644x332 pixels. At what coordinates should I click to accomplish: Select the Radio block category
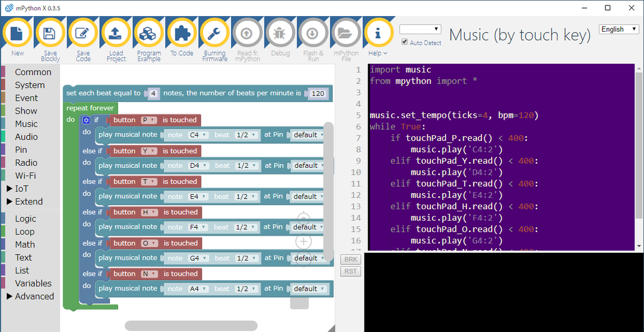tap(26, 163)
